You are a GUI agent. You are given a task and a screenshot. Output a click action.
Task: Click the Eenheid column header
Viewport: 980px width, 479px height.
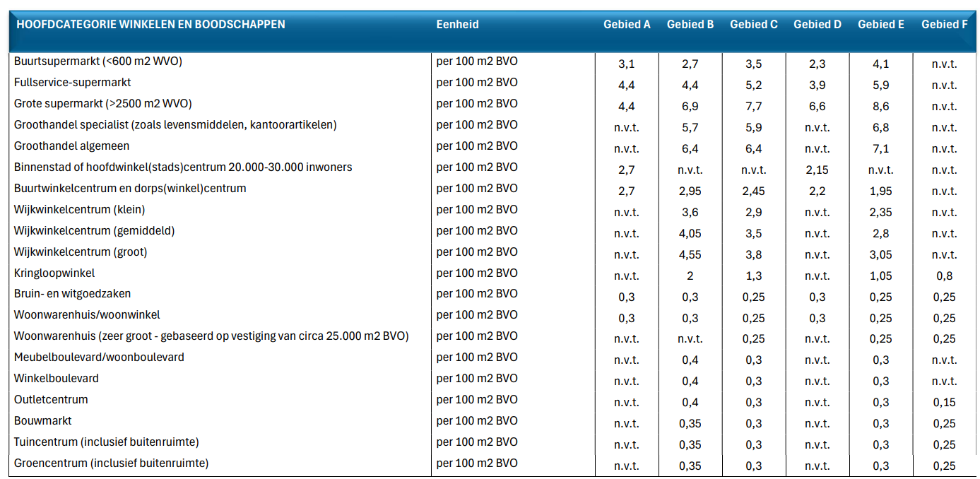[456, 23]
